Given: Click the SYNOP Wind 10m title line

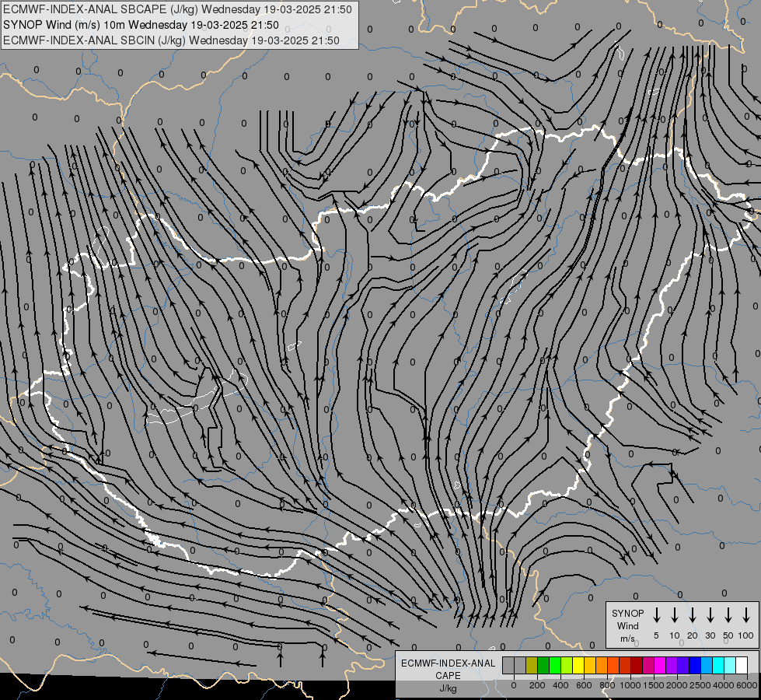Looking at the screenshot, I should pos(141,25).
